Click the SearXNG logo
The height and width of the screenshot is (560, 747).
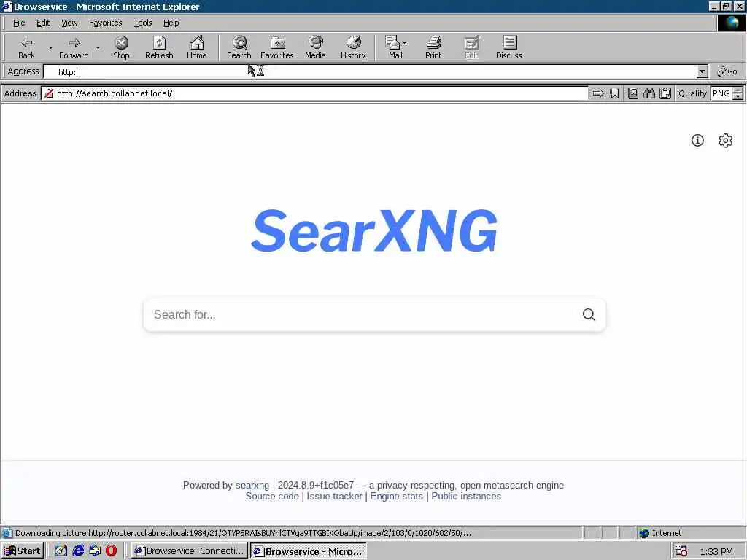(x=374, y=231)
